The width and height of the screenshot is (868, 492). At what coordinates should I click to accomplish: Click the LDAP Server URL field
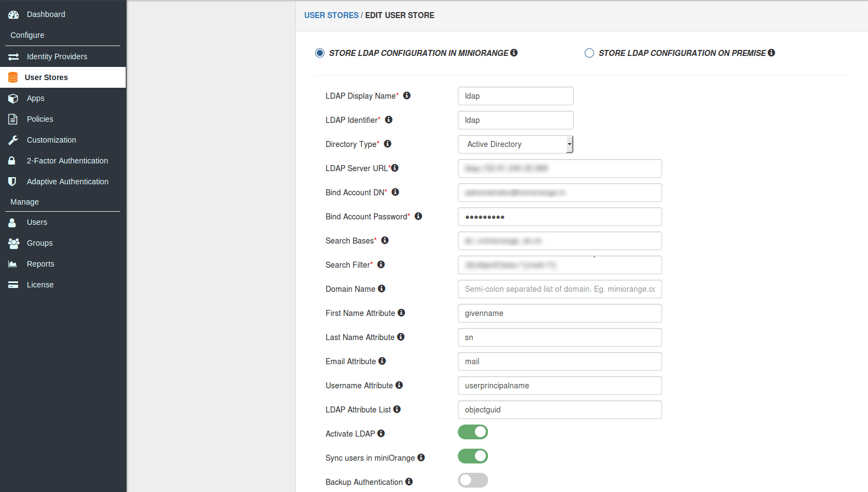[x=560, y=168]
